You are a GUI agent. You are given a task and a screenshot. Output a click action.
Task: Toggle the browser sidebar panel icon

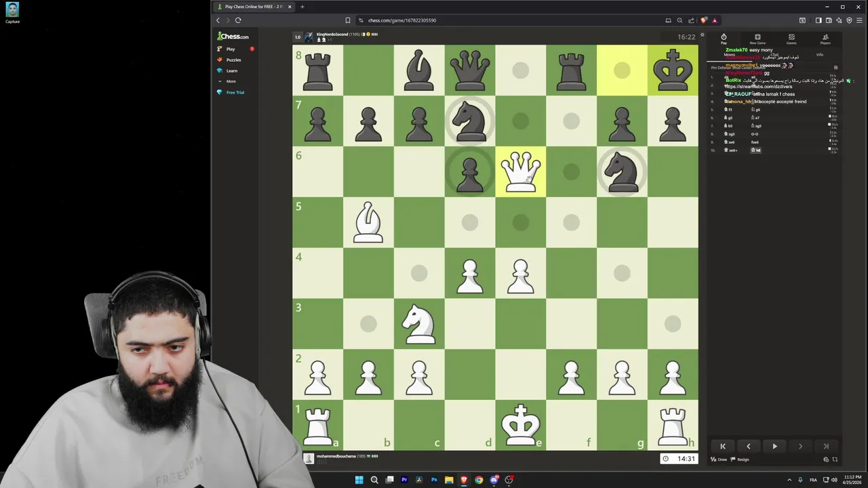818,20
